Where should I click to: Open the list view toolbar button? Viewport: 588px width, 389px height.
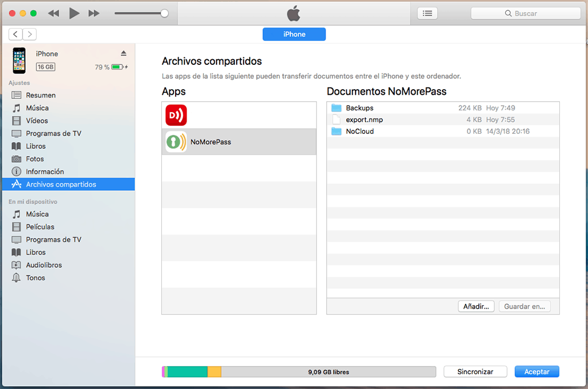[427, 14]
